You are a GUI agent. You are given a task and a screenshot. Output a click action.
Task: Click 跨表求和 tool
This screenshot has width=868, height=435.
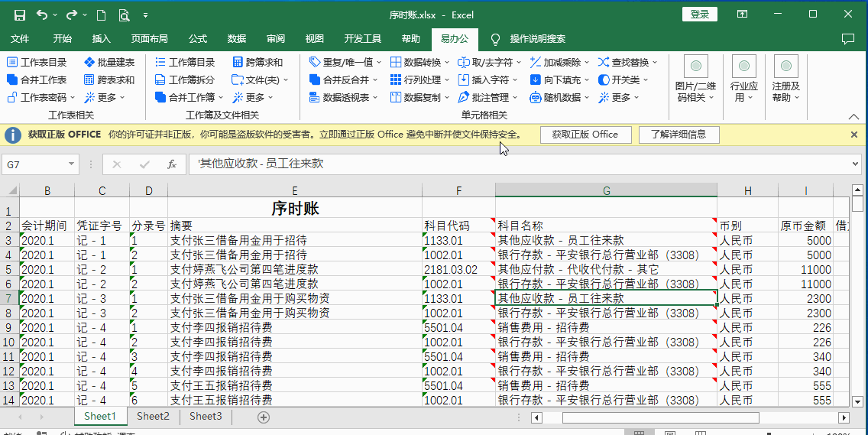point(109,80)
